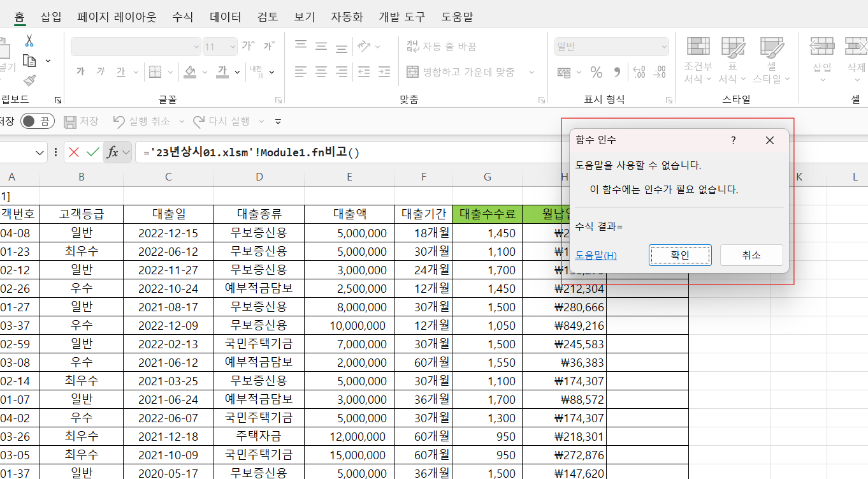The width and height of the screenshot is (868, 479).
Task: Click the Insert Function fx icon
Action: click(113, 152)
